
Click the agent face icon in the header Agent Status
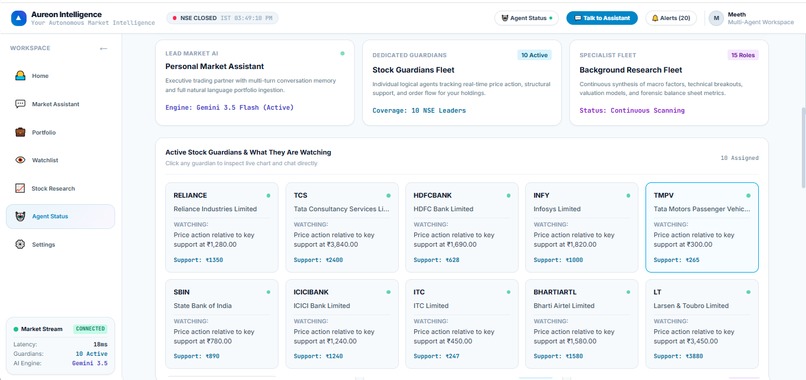tap(505, 18)
